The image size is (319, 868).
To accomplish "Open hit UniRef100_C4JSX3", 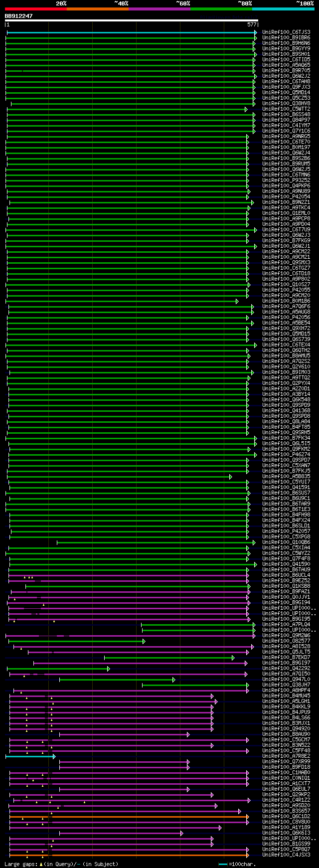I will tap(286, 855).
